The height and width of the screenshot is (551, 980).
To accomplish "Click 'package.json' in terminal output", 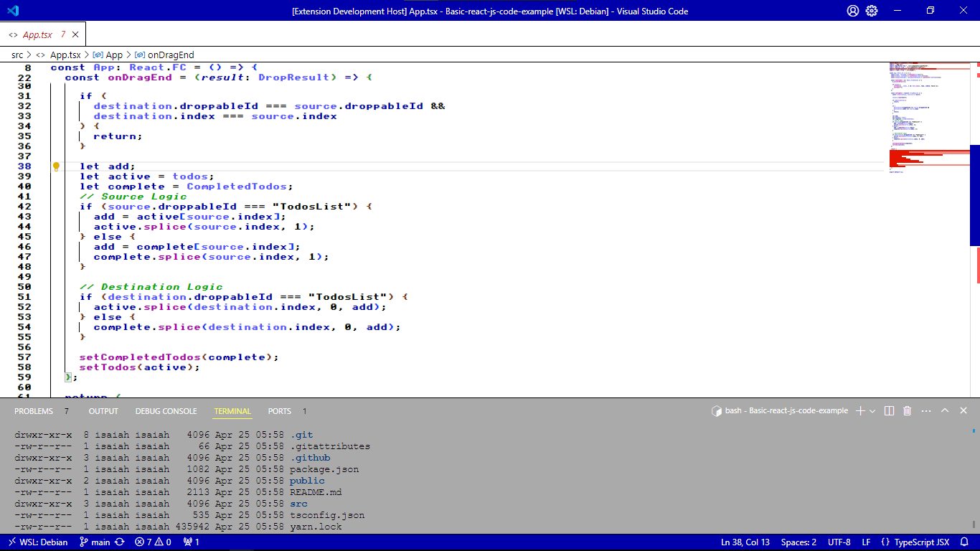I will pos(324,469).
